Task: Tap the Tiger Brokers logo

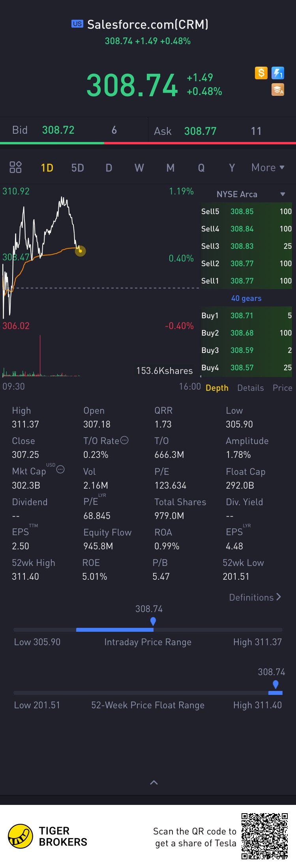Action: [48, 836]
